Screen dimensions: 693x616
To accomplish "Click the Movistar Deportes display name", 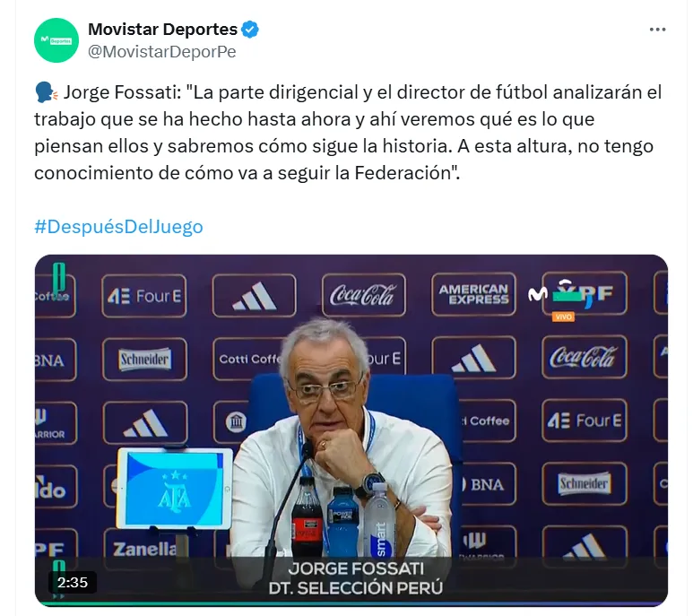I will tap(162, 30).
